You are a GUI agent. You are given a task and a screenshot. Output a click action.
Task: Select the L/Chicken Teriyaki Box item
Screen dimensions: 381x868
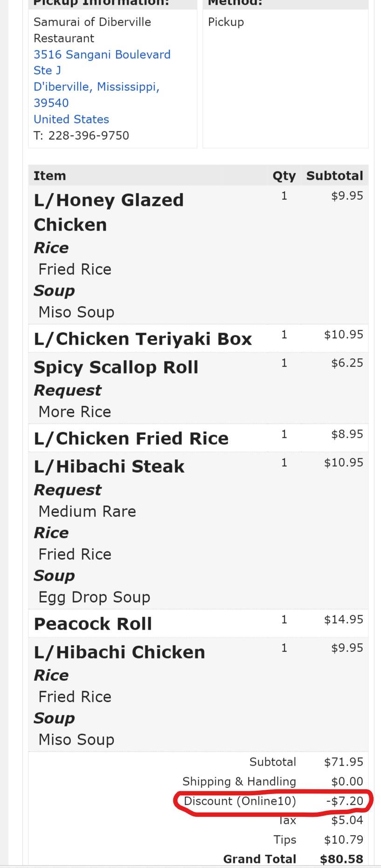click(143, 339)
